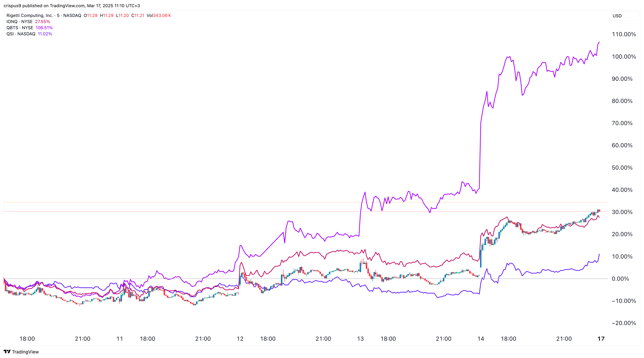Open the USD currency selector

point(624,16)
